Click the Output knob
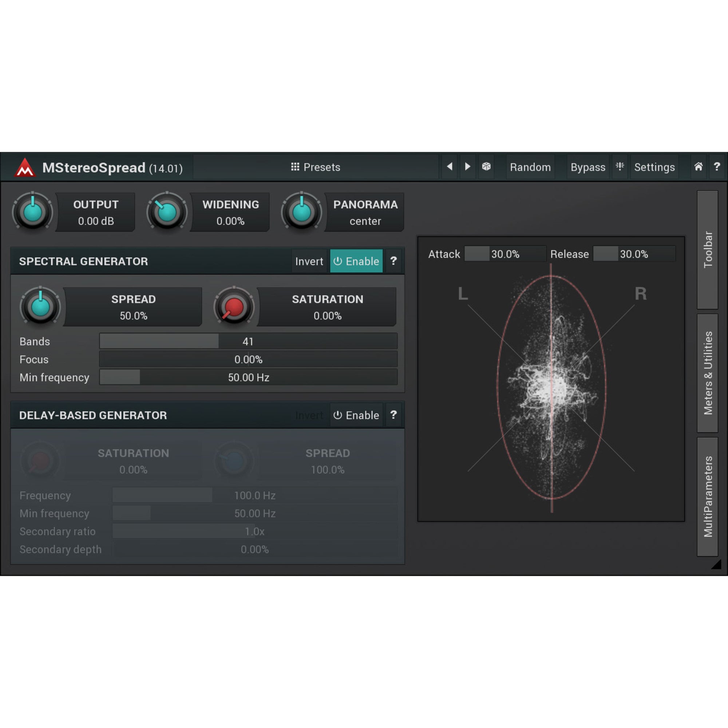Screen dimensions: 728x728 pos(33,212)
